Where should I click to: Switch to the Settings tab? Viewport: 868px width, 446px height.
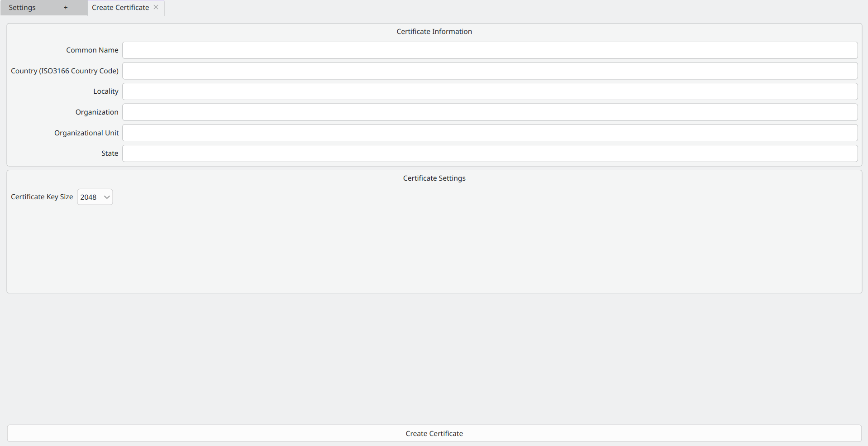[22, 8]
